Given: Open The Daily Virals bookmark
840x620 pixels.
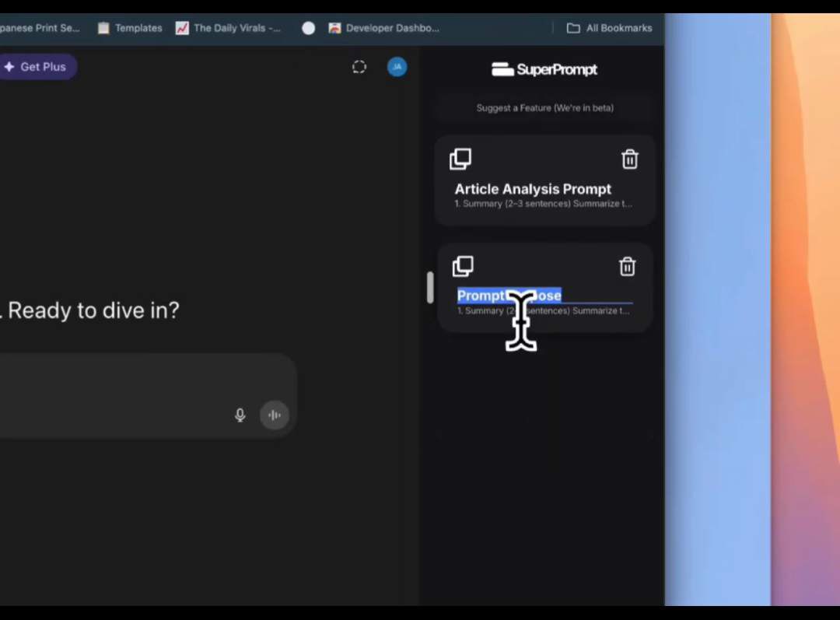Looking at the screenshot, I should [229, 28].
